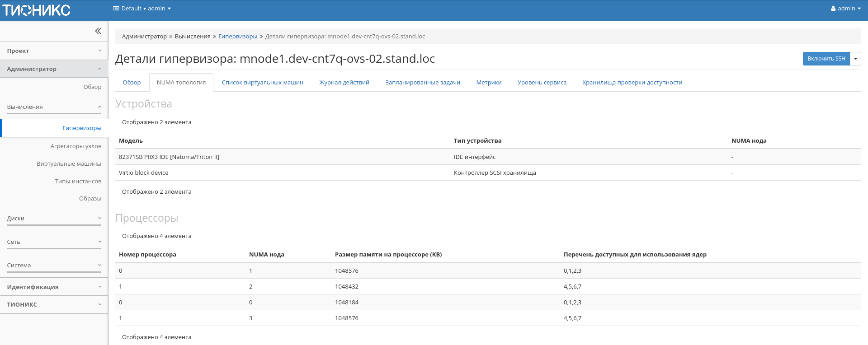Click the Включить SSH button
This screenshot has height=345, width=868.
coord(826,59)
